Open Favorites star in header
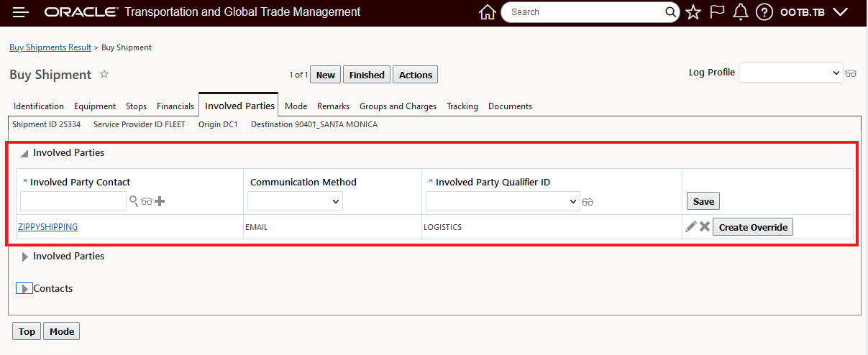 693,12
